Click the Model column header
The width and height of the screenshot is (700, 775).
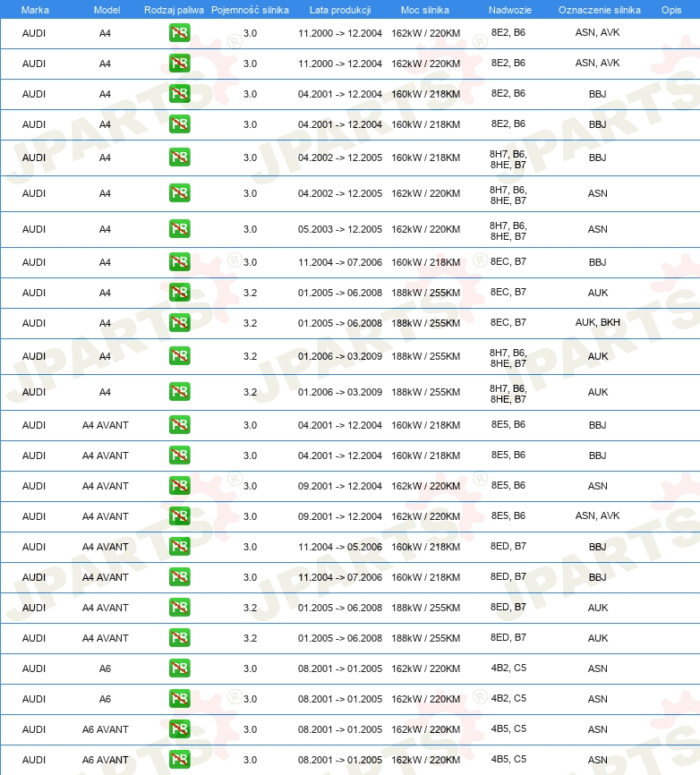click(x=107, y=10)
